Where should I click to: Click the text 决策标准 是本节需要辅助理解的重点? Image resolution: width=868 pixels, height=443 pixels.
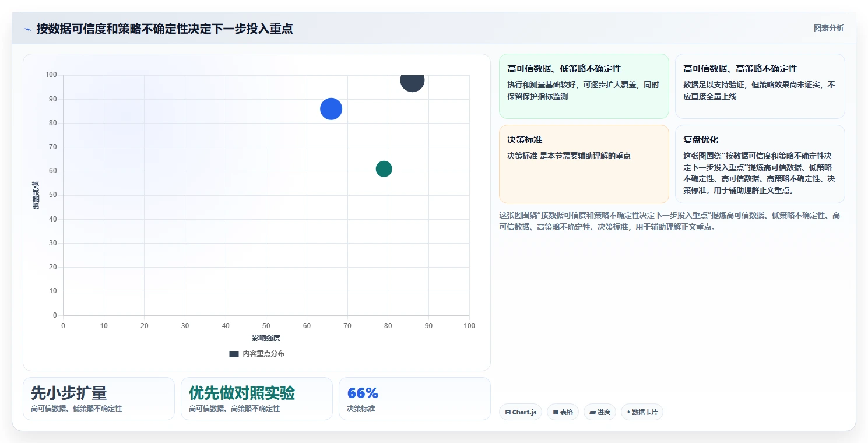[x=569, y=156]
